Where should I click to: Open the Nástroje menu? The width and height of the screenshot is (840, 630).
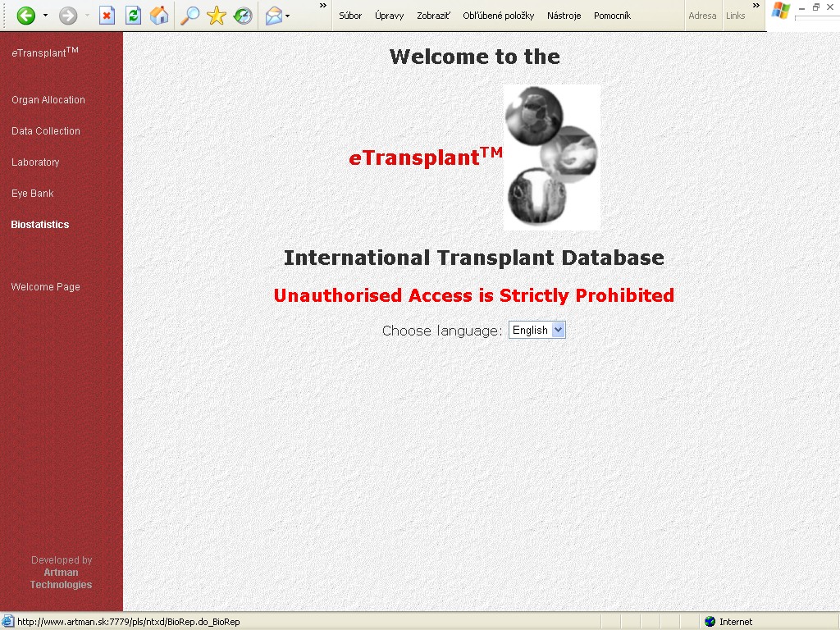tap(564, 16)
